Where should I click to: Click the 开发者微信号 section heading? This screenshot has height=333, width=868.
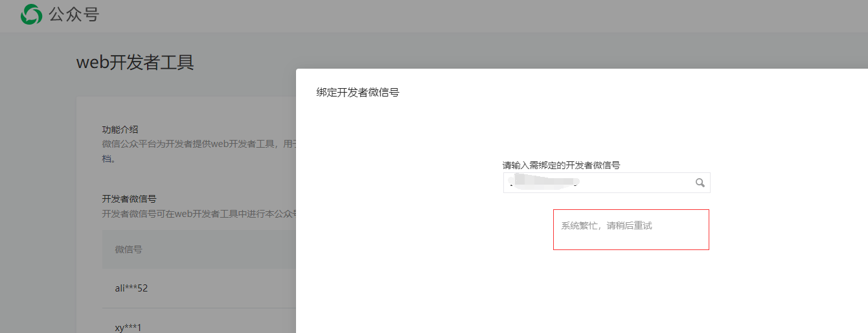click(x=129, y=199)
